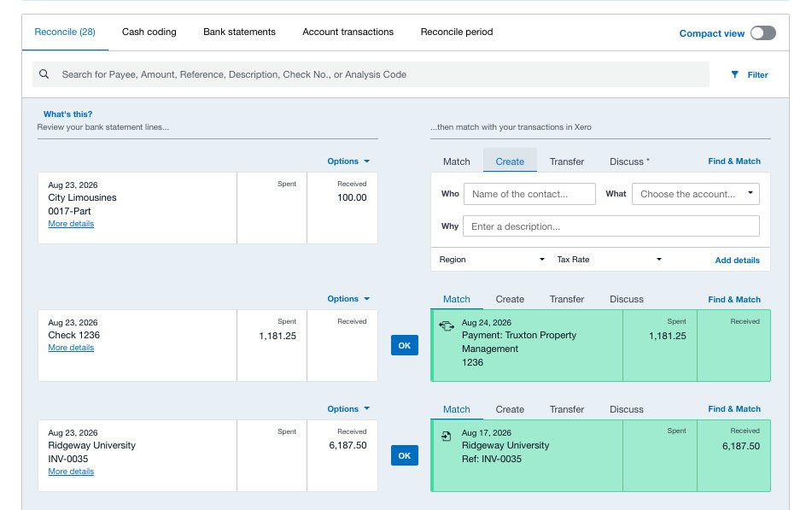The width and height of the screenshot is (812, 510).
Task: Select the matched Truxton Property Management transaction
Action: pos(601,346)
